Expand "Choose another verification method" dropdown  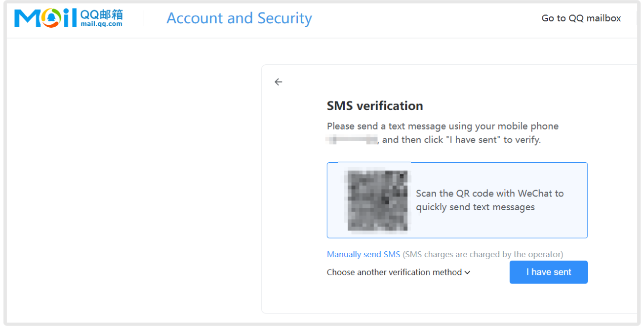point(394,272)
